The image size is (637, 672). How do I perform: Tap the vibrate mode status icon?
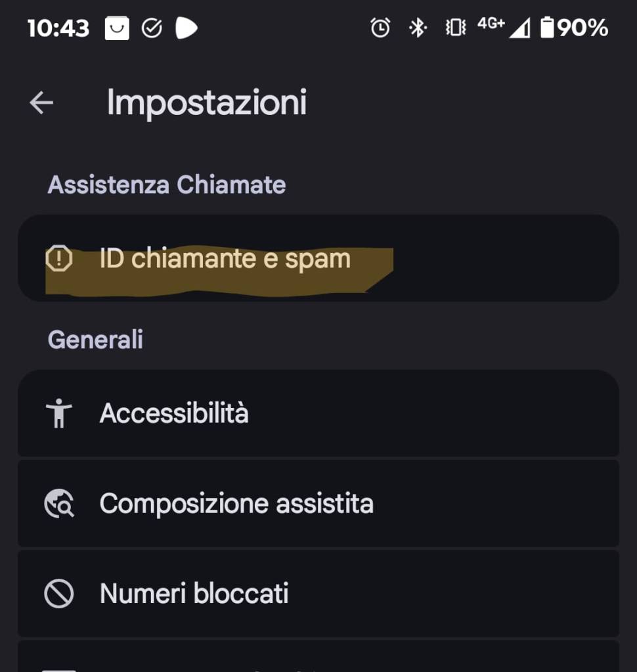click(455, 28)
